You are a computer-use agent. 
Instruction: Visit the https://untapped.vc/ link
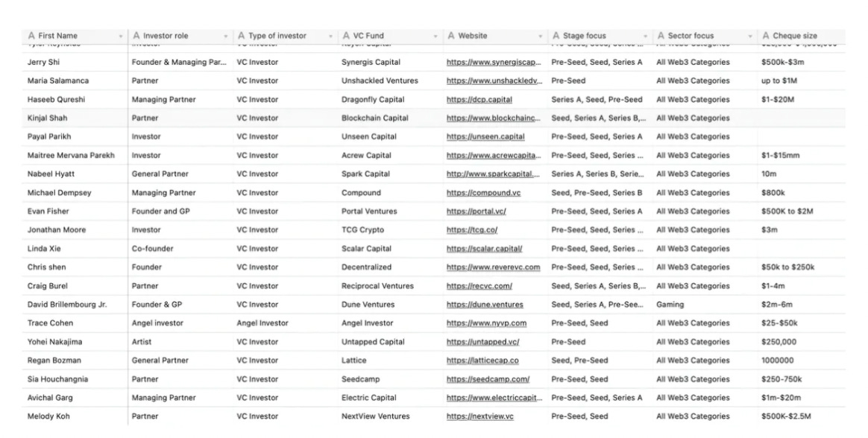(482, 342)
